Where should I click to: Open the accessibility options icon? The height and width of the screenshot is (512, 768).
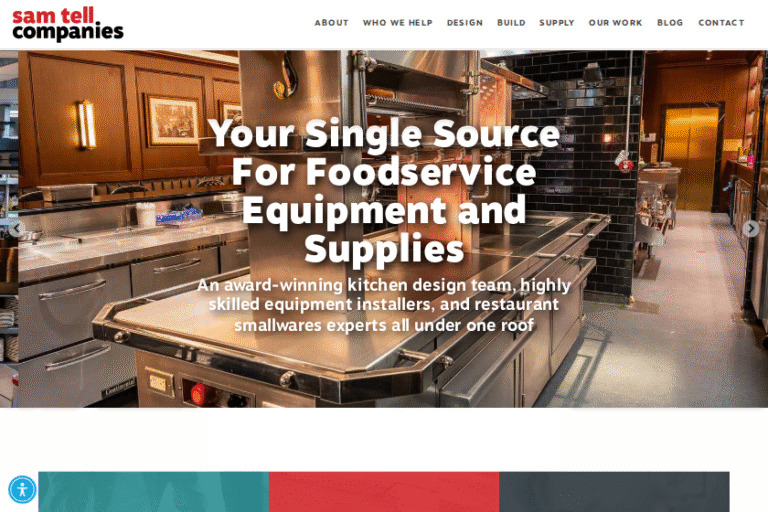[x=22, y=489]
